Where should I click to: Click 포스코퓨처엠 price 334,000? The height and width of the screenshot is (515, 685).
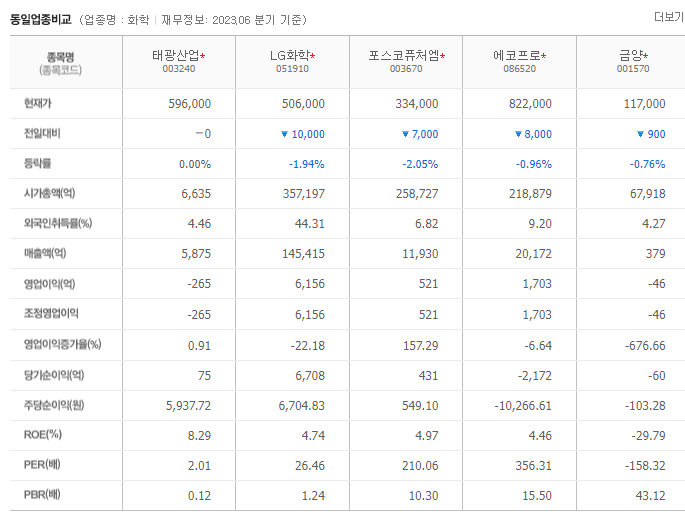[417, 104]
